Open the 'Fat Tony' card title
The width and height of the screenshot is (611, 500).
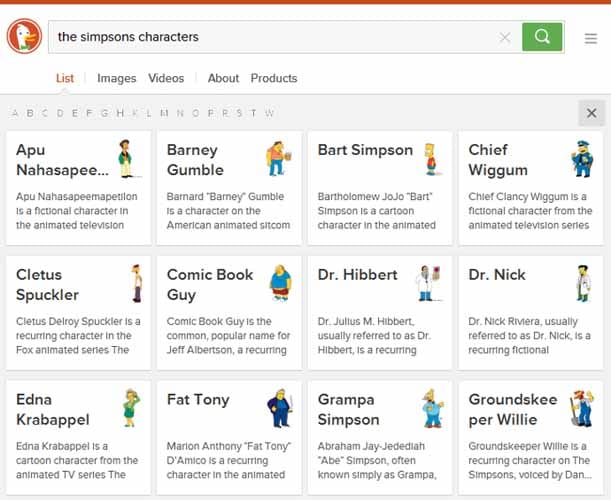coord(198,400)
